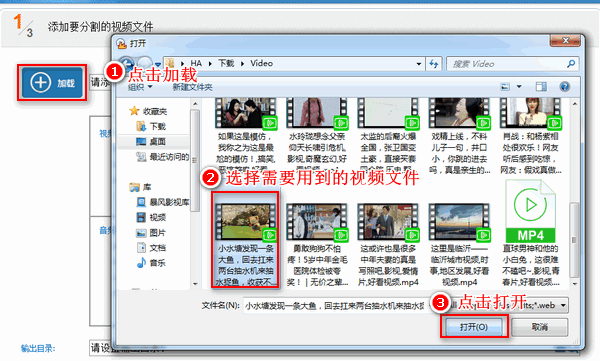Open the 组织 menu dropdown

pyautogui.click(x=140, y=87)
